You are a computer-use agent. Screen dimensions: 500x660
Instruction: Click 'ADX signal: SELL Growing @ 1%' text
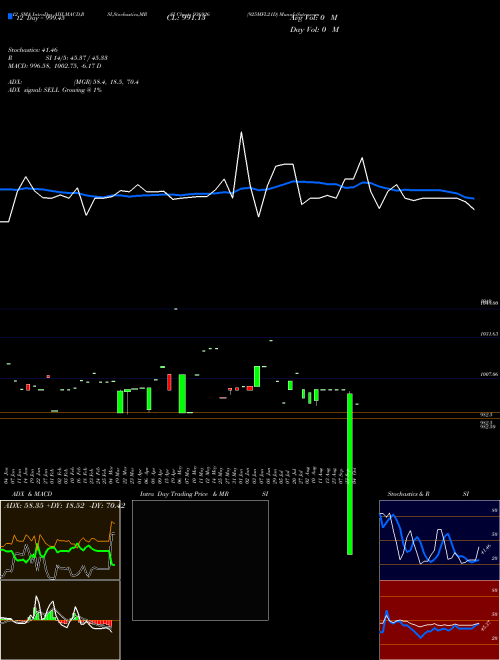[x=55, y=90]
